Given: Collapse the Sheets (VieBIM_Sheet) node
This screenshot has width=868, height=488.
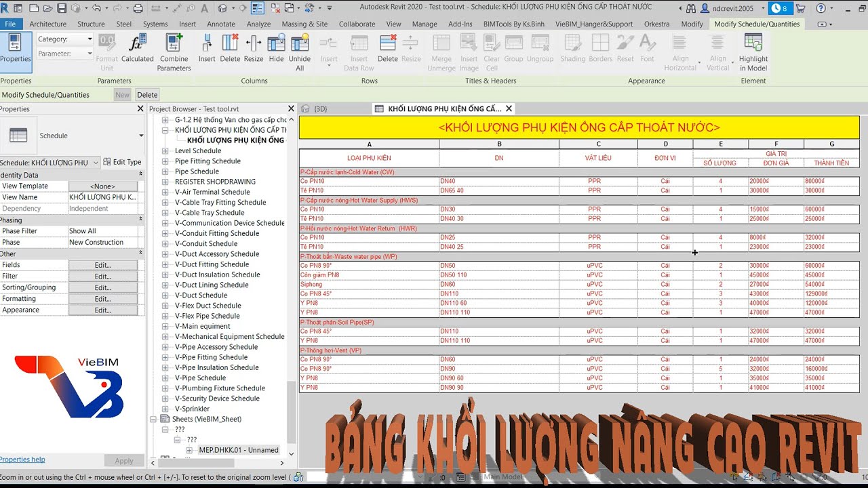Looking at the screenshot, I should point(154,419).
